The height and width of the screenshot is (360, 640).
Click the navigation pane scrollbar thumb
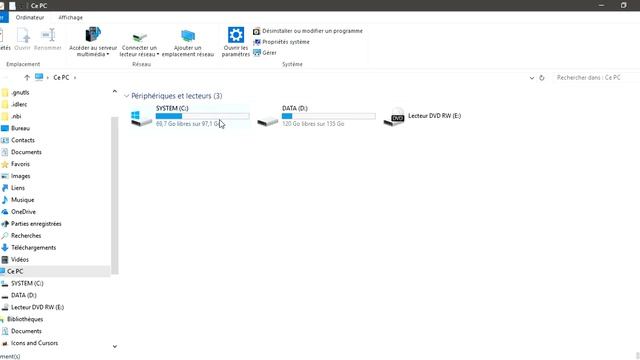coord(115,196)
